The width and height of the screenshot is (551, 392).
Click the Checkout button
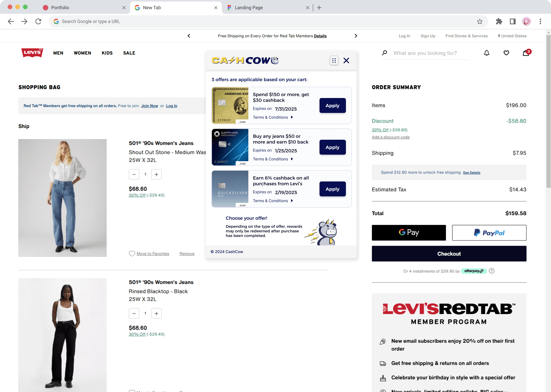(x=449, y=254)
